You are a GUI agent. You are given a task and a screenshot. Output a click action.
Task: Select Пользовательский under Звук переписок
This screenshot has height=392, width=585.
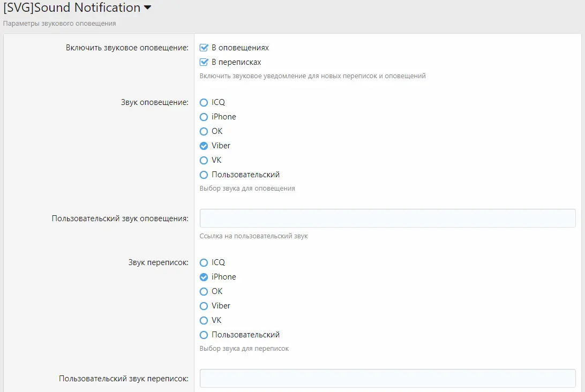[204, 335]
